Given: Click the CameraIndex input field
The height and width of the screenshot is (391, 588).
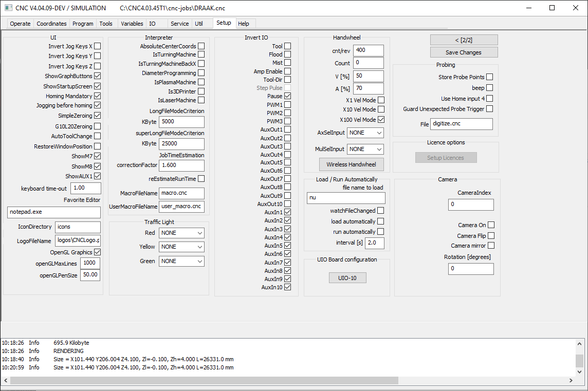Looking at the screenshot, I should point(471,204).
